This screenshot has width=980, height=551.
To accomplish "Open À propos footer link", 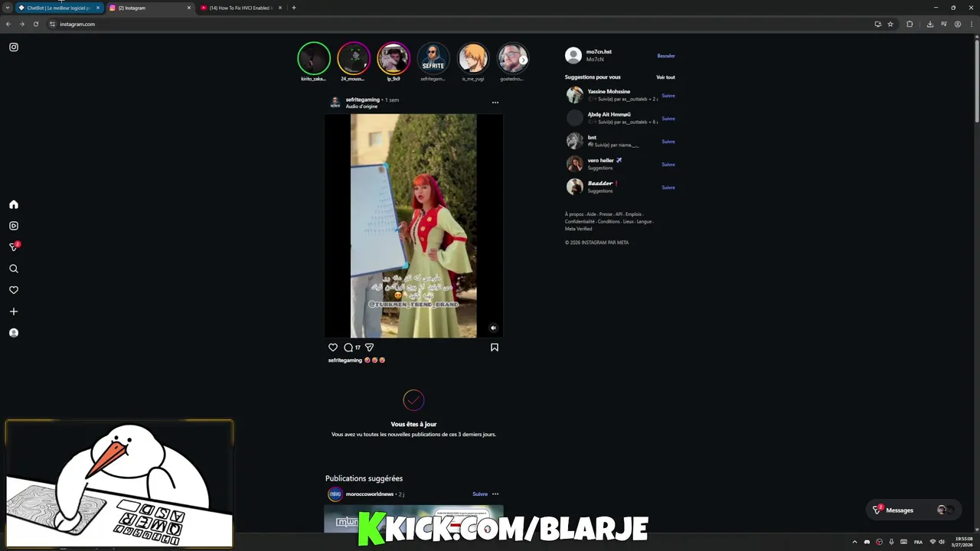I will coord(574,214).
